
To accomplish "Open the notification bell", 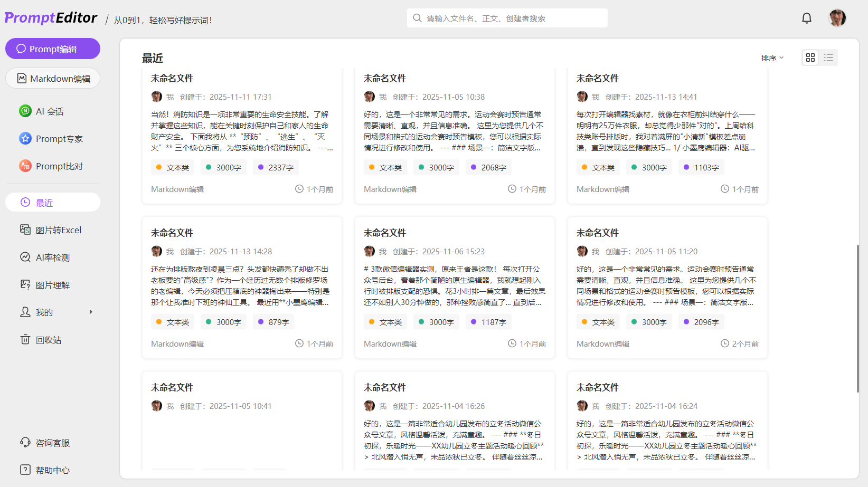I will click(806, 18).
